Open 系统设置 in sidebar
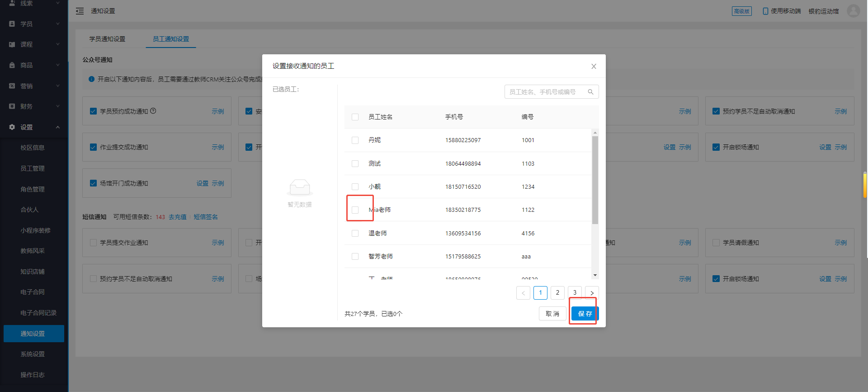Screen dimensions: 868x392 click(x=33, y=354)
